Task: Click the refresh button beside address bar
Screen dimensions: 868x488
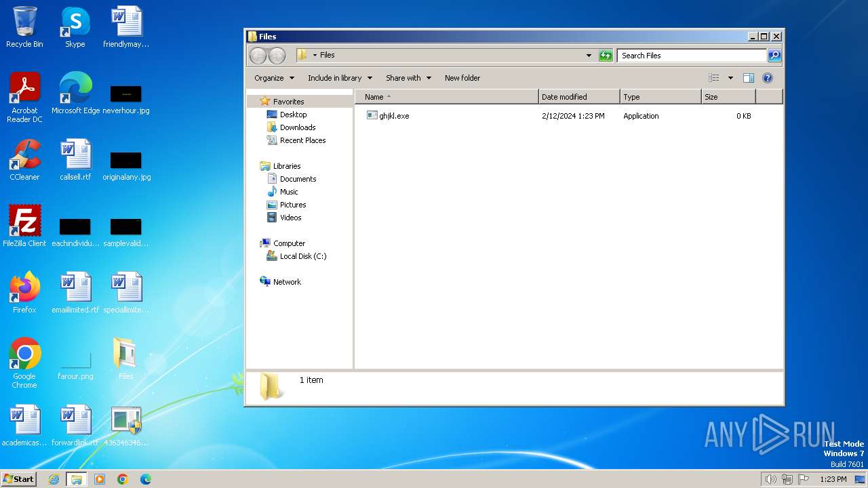Action: tap(606, 56)
